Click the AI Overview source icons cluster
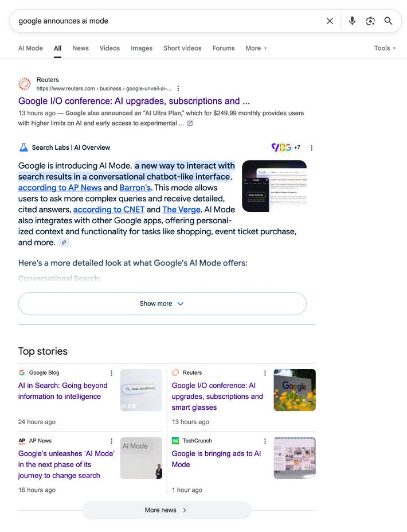Screen dimensions: 407x532 pyautogui.click(x=285, y=147)
